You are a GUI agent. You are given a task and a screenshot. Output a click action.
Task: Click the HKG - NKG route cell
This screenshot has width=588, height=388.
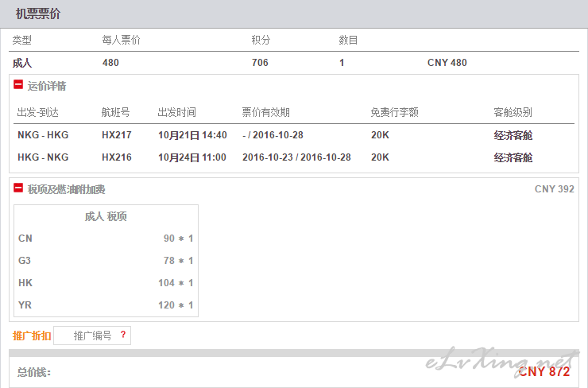43,157
